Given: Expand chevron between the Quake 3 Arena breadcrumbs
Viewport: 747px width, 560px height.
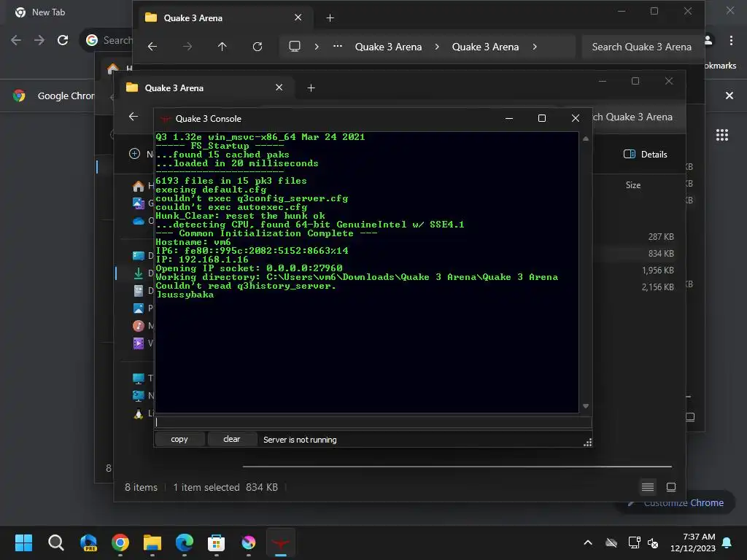Looking at the screenshot, I should 438,47.
